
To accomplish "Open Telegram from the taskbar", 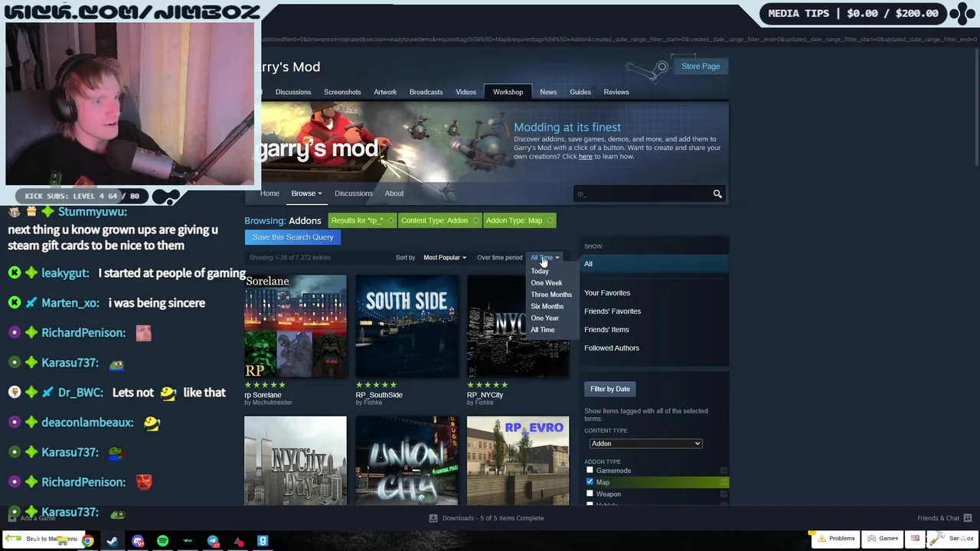I will pyautogui.click(x=213, y=541).
